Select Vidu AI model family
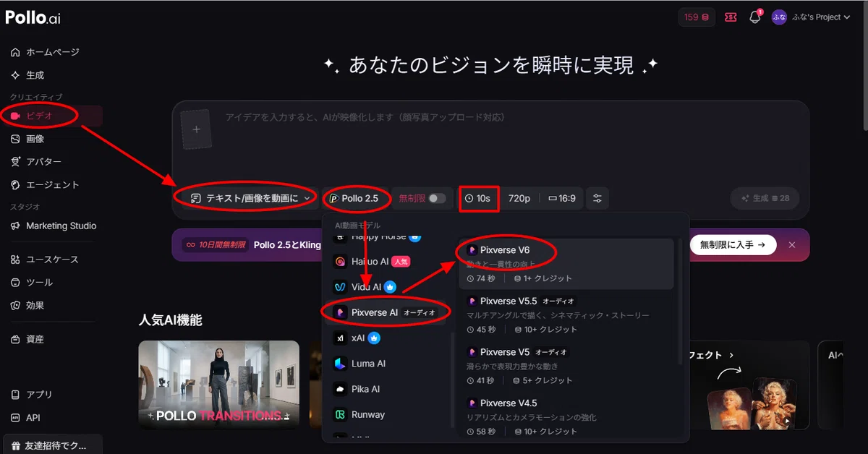Viewport: 868px width, 454px height. point(386,287)
